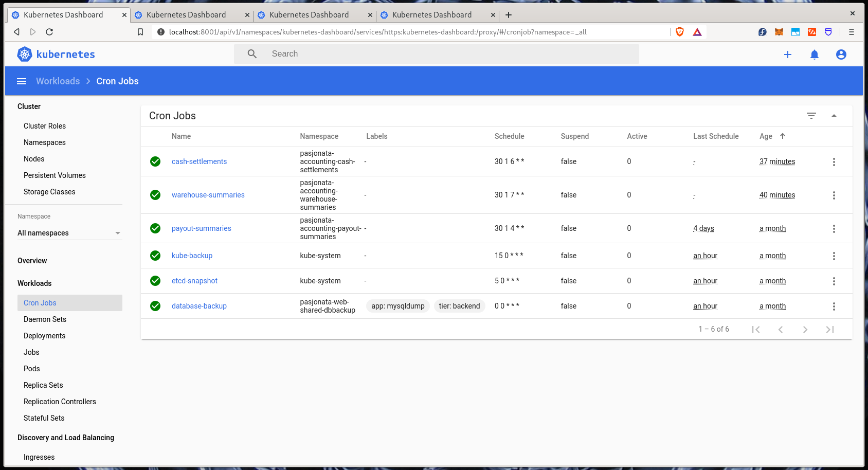Go to last page of table
The height and width of the screenshot is (470, 868).
[x=830, y=330]
